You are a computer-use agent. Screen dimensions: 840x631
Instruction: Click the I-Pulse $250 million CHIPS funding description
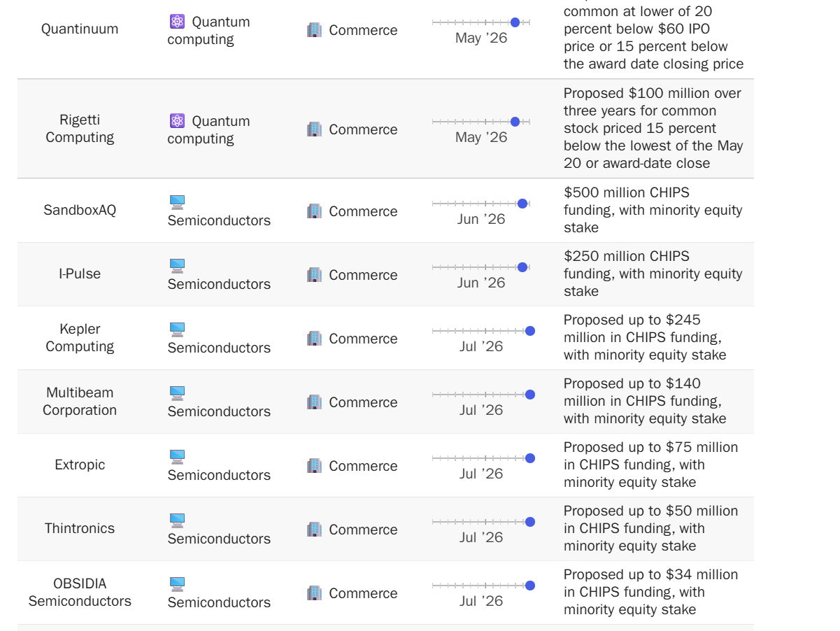coord(653,274)
